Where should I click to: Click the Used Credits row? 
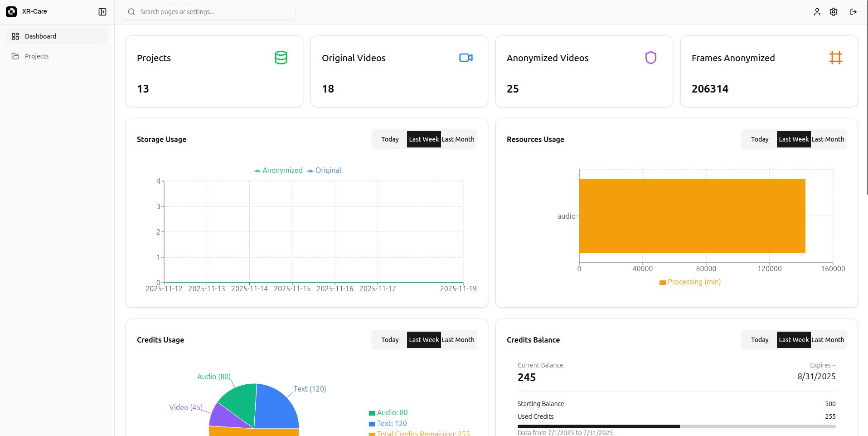[676, 416]
